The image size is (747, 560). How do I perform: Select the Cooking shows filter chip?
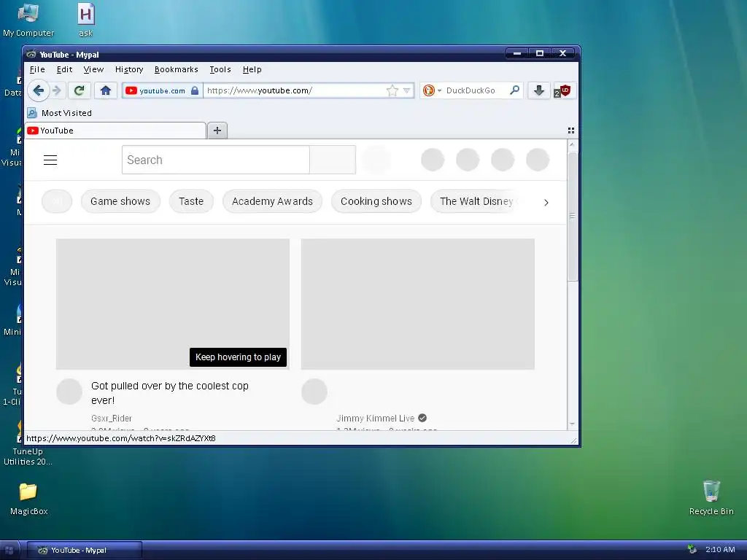click(x=376, y=201)
